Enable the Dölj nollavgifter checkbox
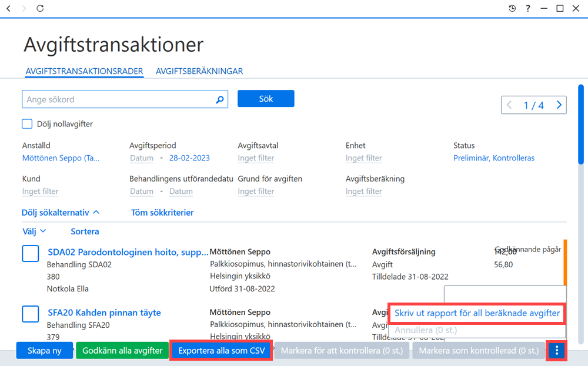Image resolution: width=588 pixels, height=366 pixels. (27, 124)
